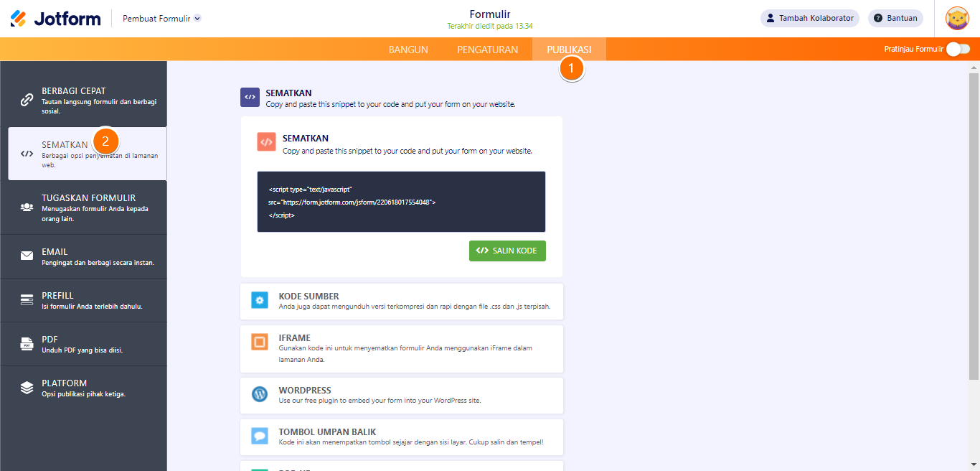Click the profile avatar picture

click(x=959, y=18)
